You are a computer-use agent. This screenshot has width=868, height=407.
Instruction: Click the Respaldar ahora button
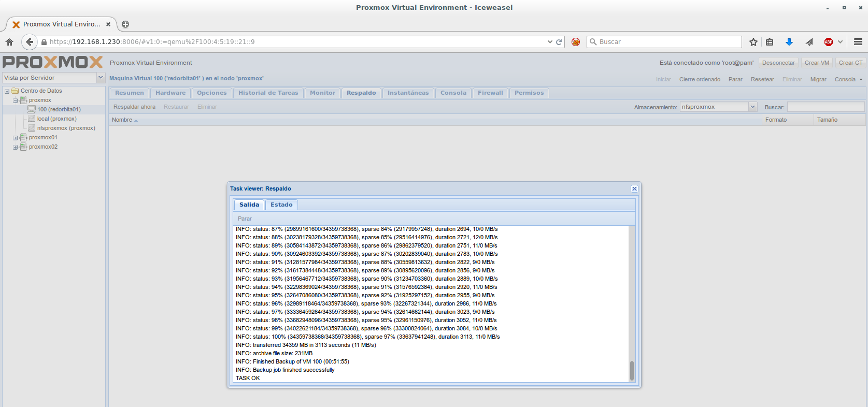tap(134, 107)
